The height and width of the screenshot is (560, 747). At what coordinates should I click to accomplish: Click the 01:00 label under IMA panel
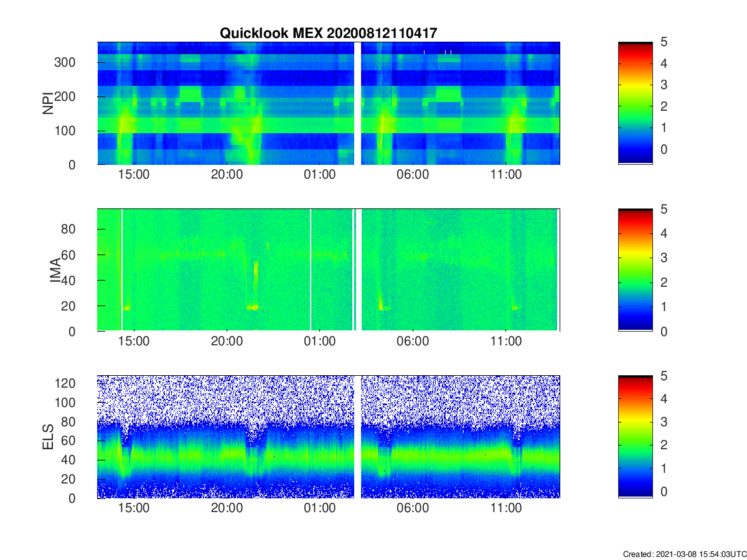point(319,342)
